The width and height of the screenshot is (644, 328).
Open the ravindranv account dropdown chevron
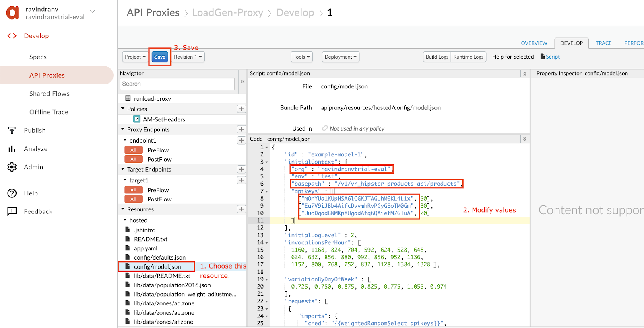point(93,12)
